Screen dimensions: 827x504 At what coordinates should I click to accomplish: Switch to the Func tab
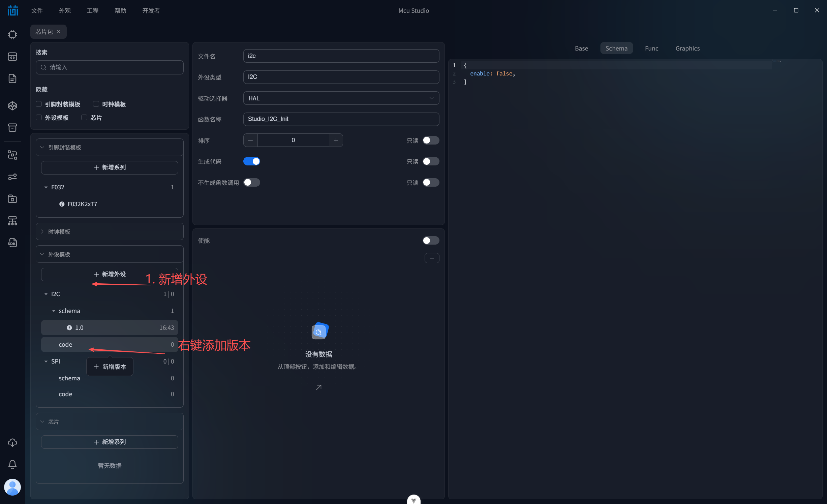[651, 48]
